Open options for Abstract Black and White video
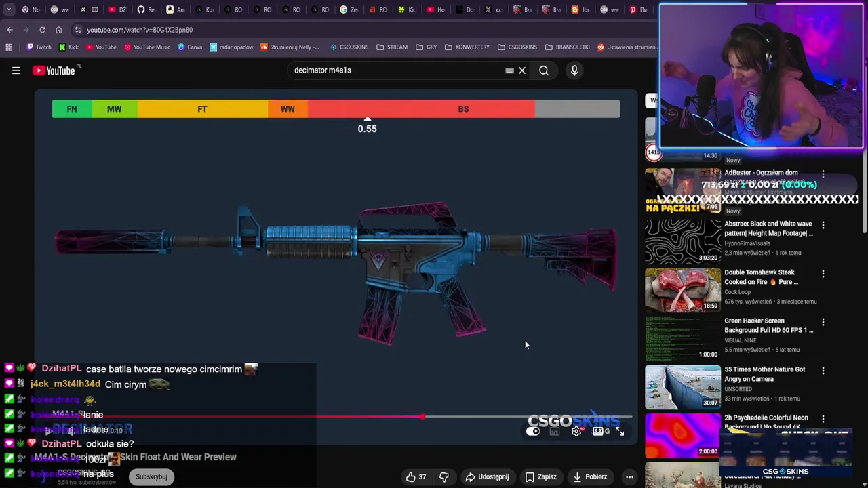Viewport: 868px width, 488px height. pyautogui.click(x=823, y=225)
